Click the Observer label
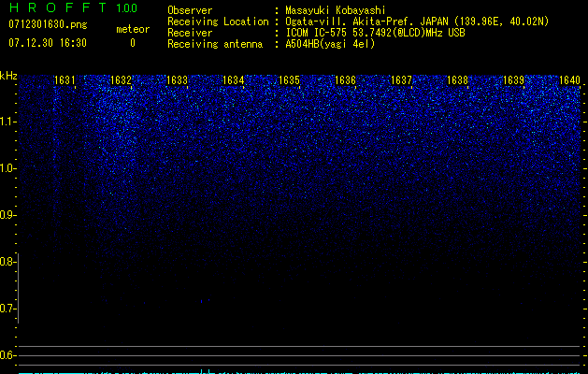The width and height of the screenshot is (588, 374). click(190, 10)
